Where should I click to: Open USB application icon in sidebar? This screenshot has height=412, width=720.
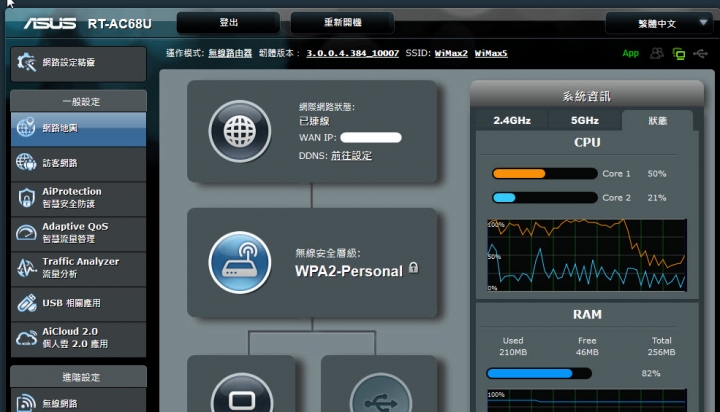27,303
